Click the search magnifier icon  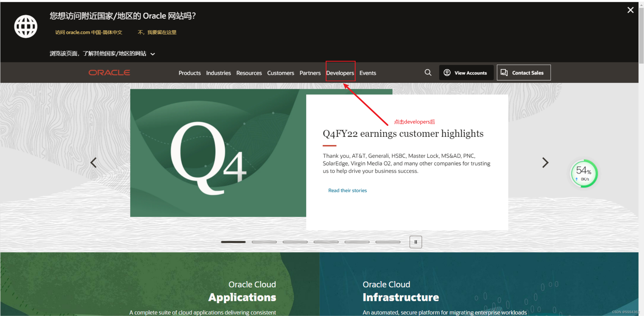click(427, 72)
